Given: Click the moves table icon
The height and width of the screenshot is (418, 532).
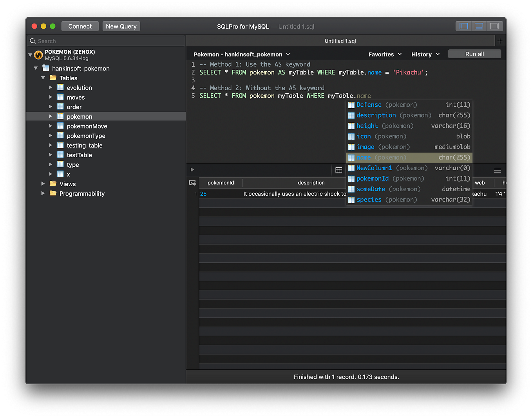Looking at the screenshot, I should (60, 97).
